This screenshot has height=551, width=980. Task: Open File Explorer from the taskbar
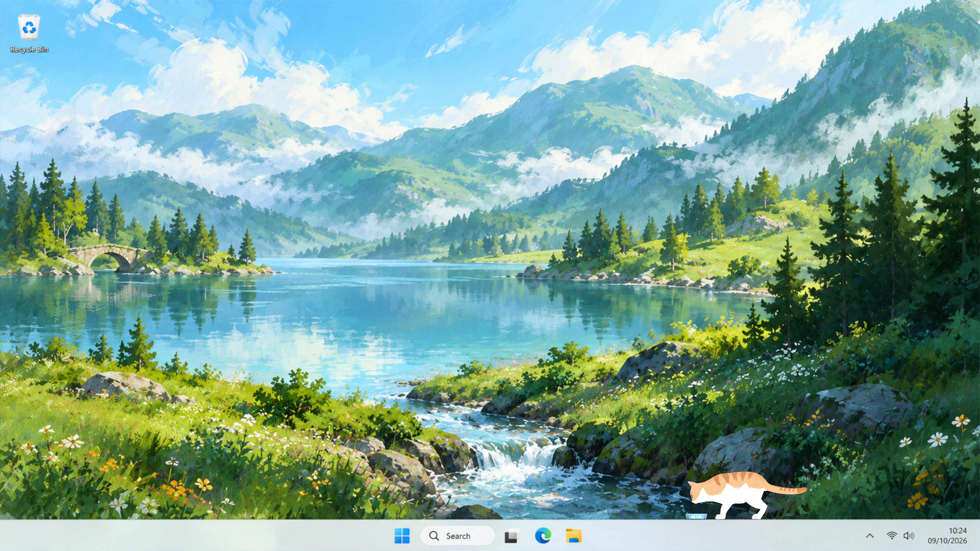(574, 536)
